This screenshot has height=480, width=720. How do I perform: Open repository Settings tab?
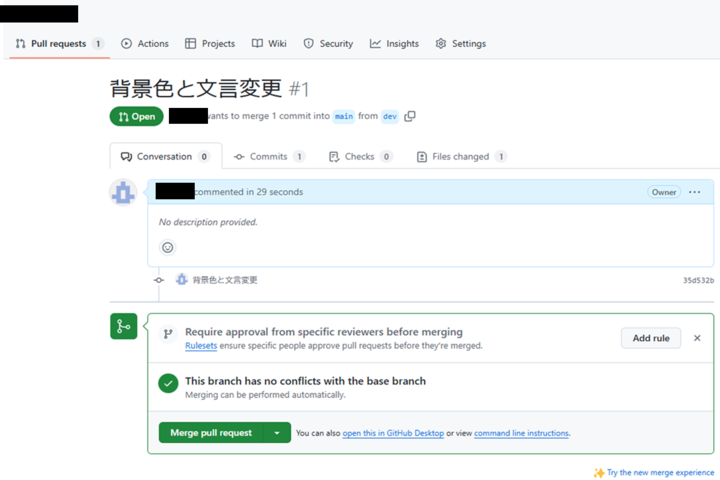(461, 44)
